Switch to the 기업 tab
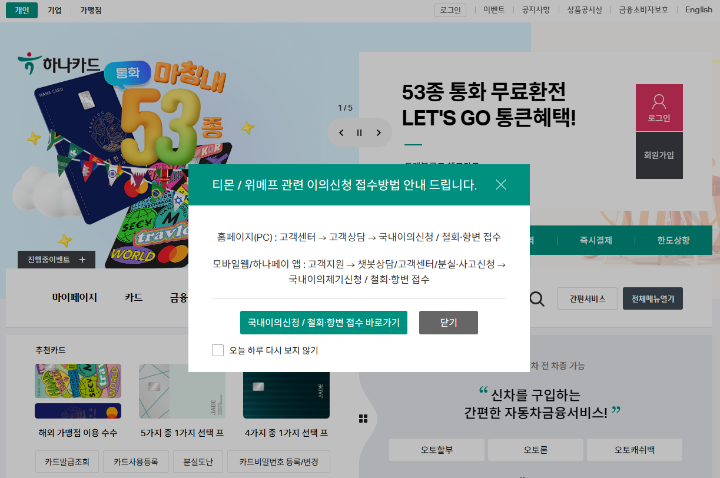The width and height of the screenshot is (720, 478). coord(55,10)
